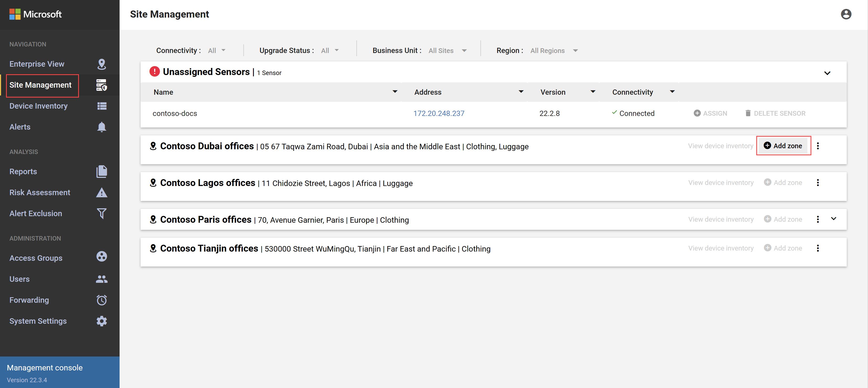
Task: Open more options for Contoso Lagos offices
Action: (817, 182)
